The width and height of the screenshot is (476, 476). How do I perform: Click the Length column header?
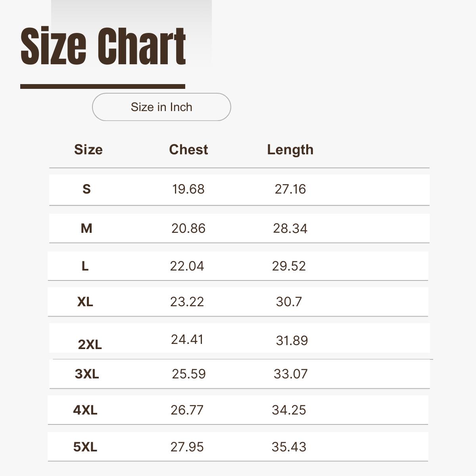coord(290,150)
